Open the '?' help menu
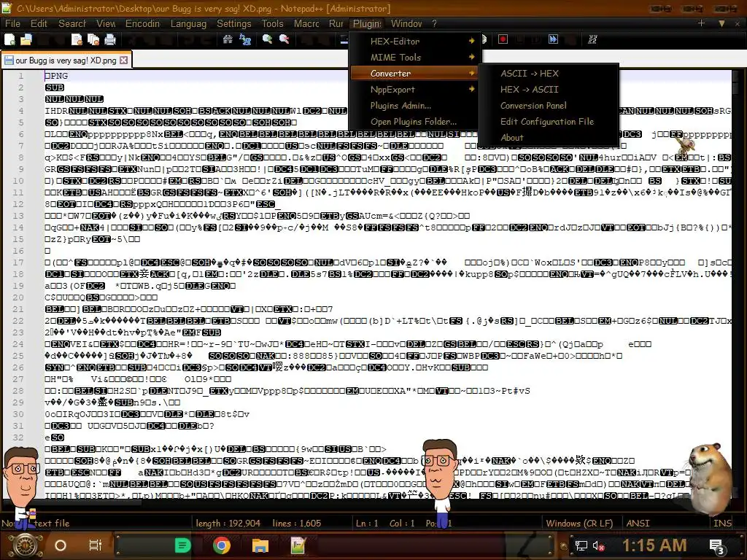Image resolution: width=747 pixels, height=560 pixels. point(434,23)
